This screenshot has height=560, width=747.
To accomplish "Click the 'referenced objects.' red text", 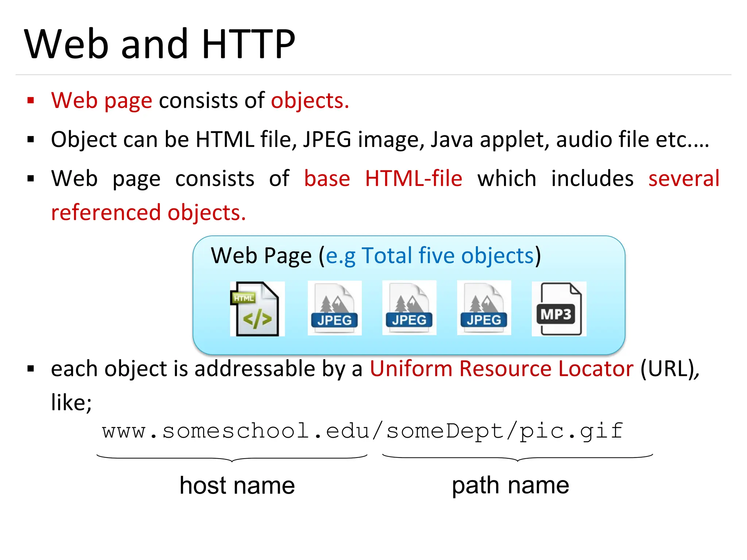I will tap(148, 213).
